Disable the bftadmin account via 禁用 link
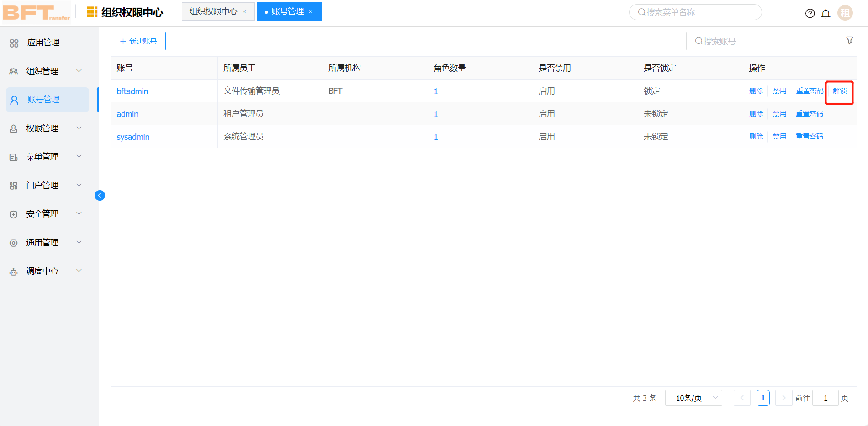868x426 pixels. click(779, 91)
